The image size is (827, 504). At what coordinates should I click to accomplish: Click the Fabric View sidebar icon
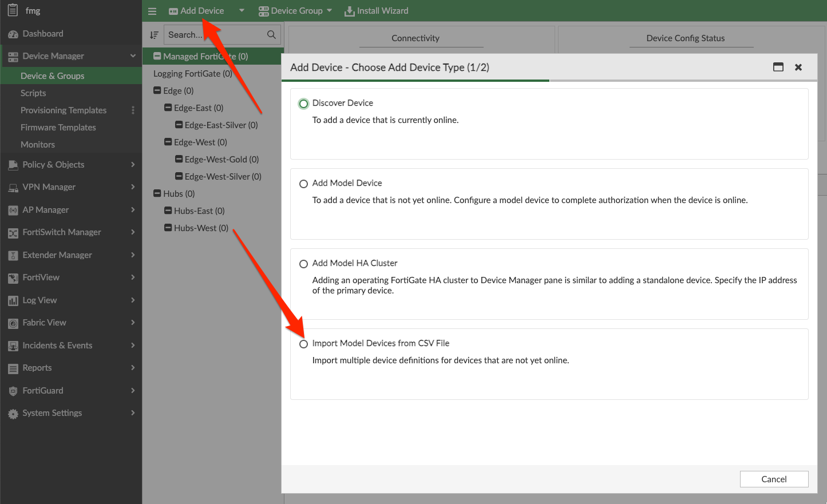tap(13, 322)
